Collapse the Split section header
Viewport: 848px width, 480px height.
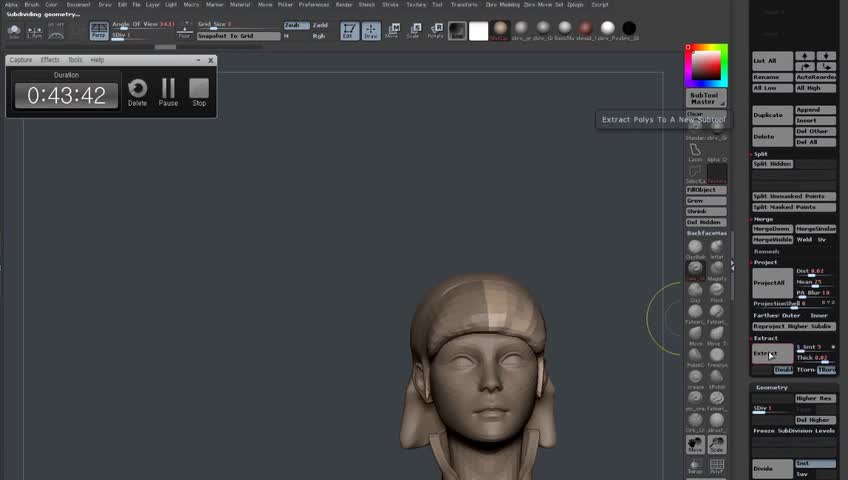coord(761,154)
